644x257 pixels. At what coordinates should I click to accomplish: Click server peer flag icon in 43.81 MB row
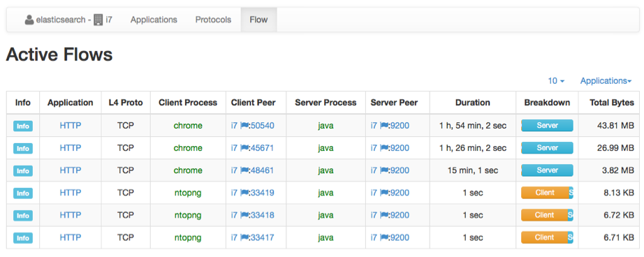click(x=384, y=126)
